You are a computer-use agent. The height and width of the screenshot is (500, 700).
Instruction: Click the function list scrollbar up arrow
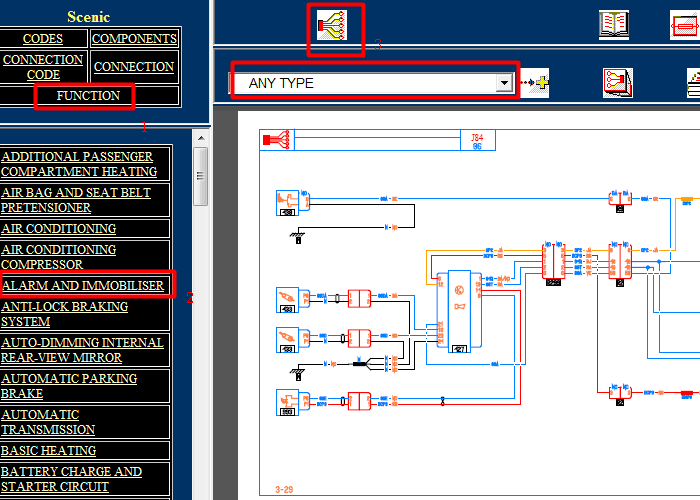click(201, 138)
